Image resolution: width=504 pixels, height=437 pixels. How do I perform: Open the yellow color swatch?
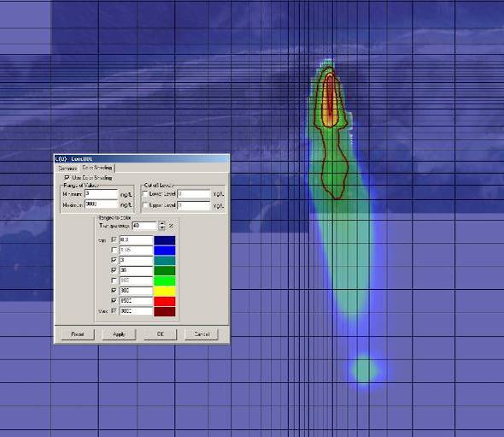(165, 291)
